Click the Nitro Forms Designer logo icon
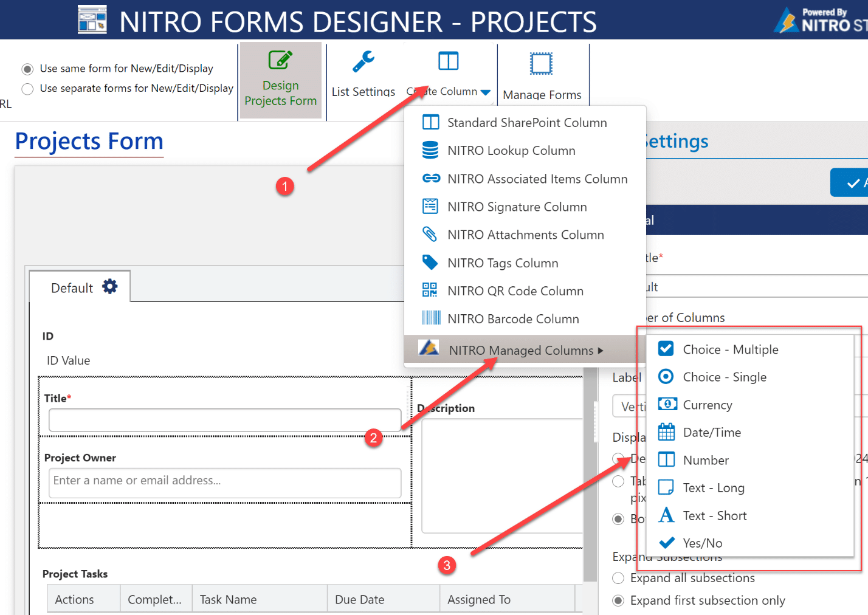The height and width of the screenshot is (615, 868). coord(92,19)
